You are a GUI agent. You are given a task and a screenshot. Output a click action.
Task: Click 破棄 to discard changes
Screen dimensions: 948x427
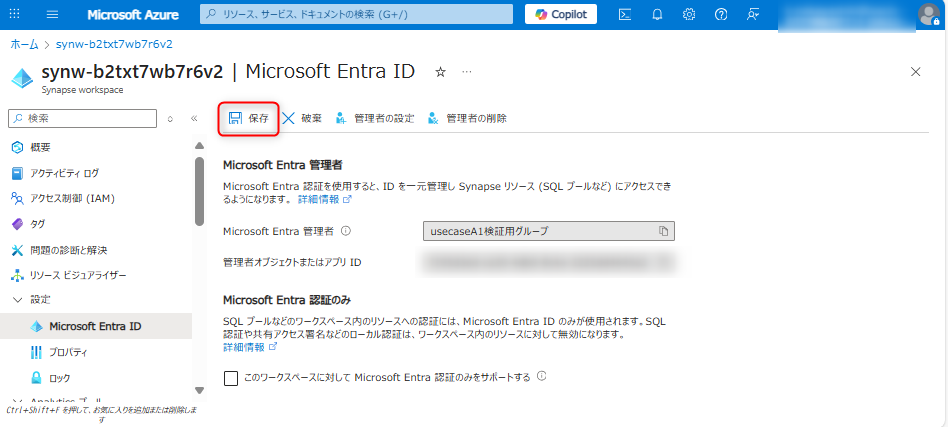pos(302,119)
